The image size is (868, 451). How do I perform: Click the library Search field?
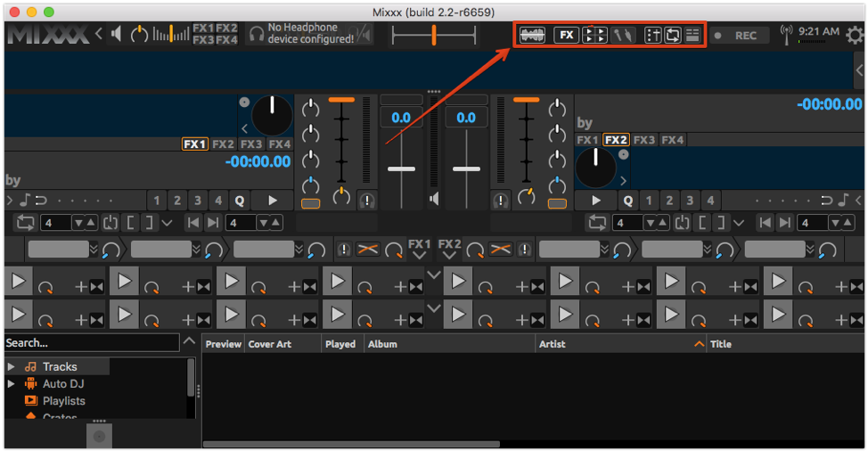[92, 343]
